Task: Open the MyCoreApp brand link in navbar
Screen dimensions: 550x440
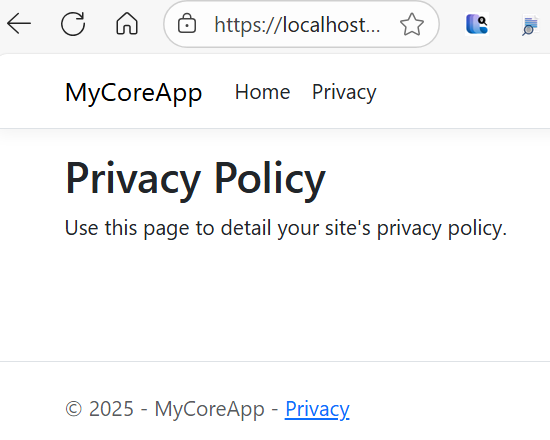Action: (x=133, y=93)
